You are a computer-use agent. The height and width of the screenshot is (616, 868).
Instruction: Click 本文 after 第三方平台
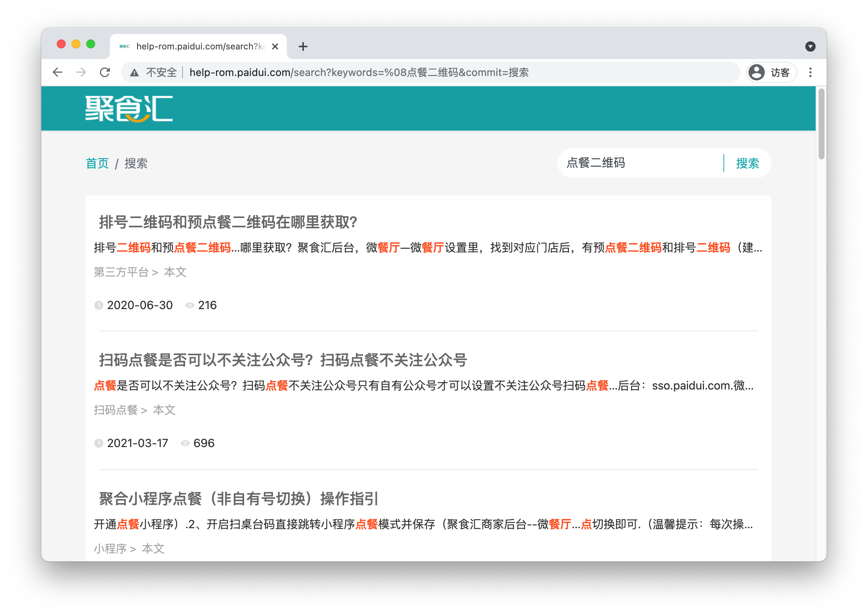pos(175,272)
